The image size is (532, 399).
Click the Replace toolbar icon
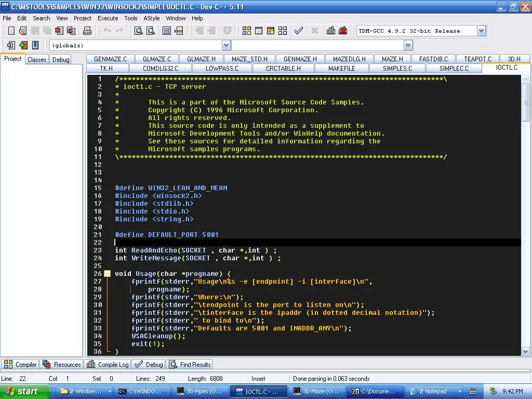click(151, 31)
